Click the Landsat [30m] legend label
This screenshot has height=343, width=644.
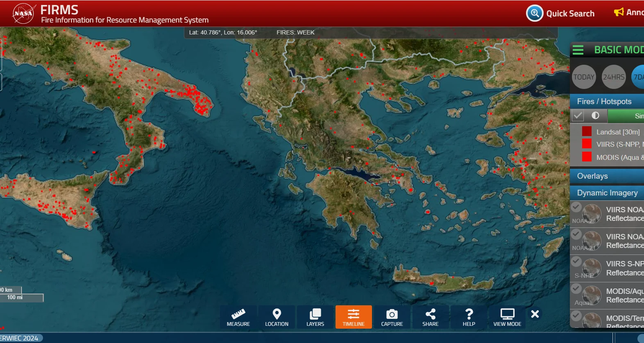[x=618, y=132]
